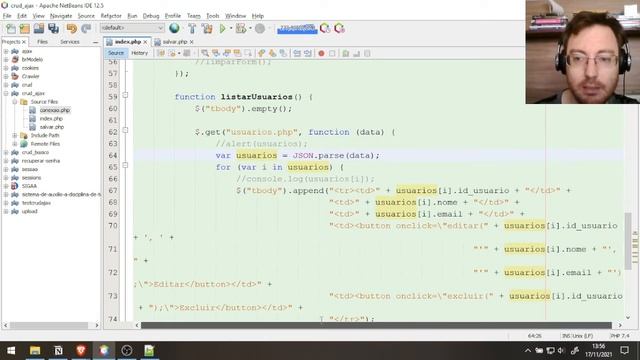Click the first profiler snapshot icon

tap(325, 29)
